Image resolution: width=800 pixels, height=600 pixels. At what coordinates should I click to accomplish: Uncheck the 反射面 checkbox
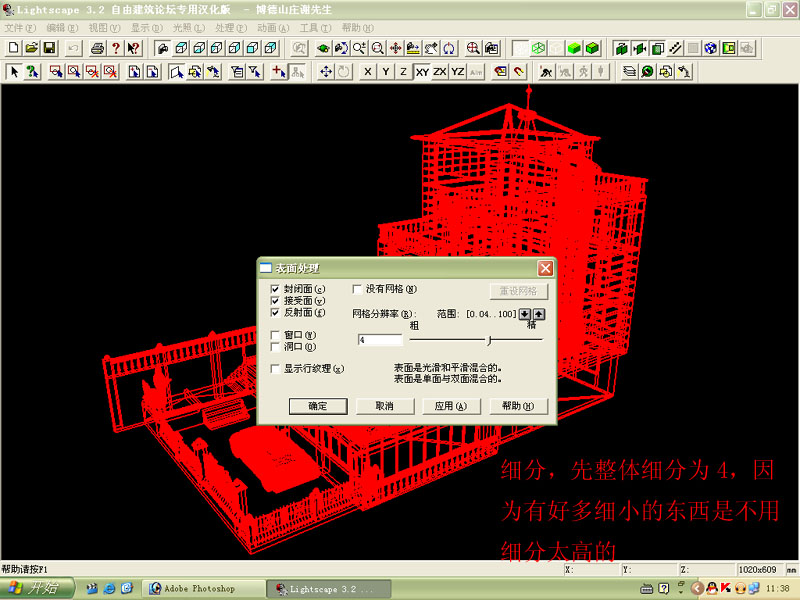(275, 312)
